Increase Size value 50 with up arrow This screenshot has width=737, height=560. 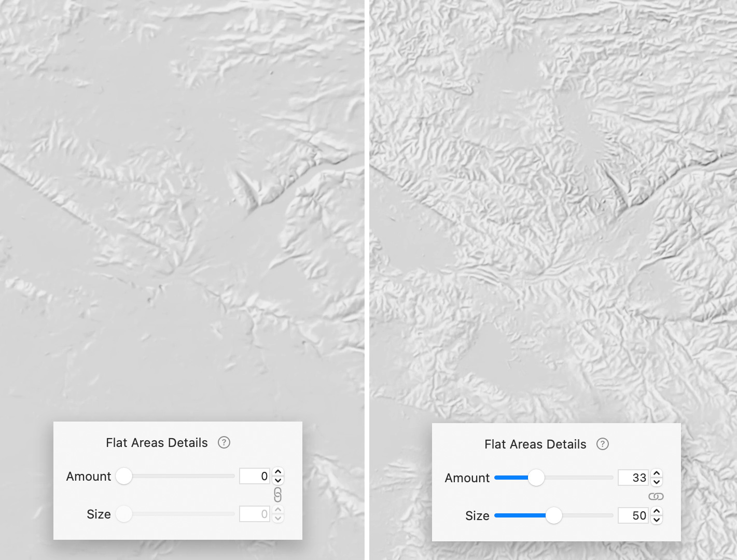coord(657,512)
